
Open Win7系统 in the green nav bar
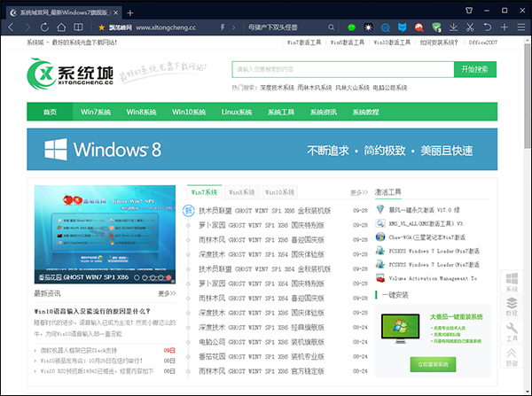point(96,112)
